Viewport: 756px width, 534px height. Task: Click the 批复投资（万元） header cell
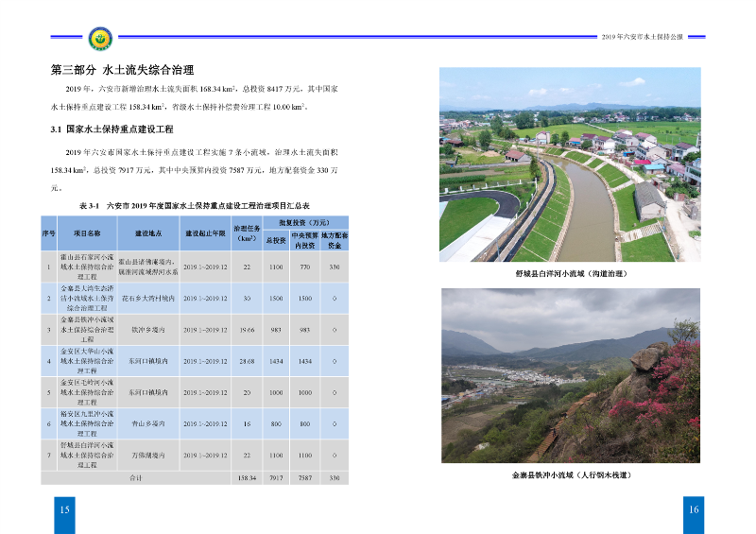(303, 221)
